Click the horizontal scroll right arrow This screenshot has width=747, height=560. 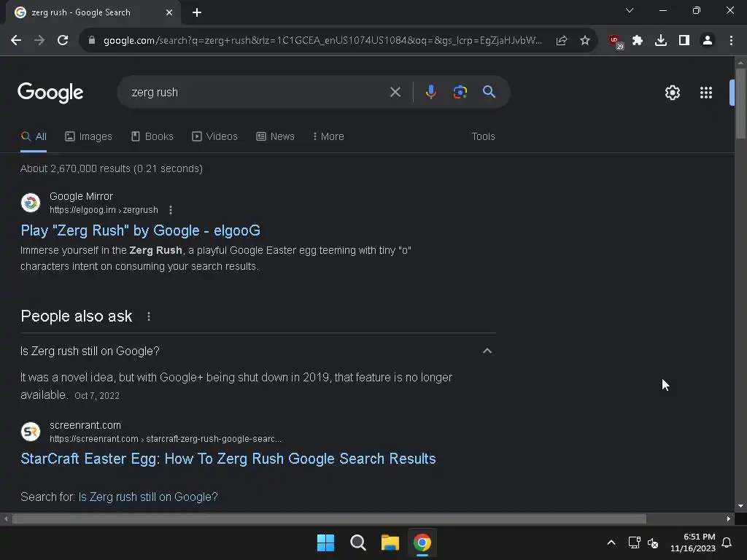pos(729,519)
